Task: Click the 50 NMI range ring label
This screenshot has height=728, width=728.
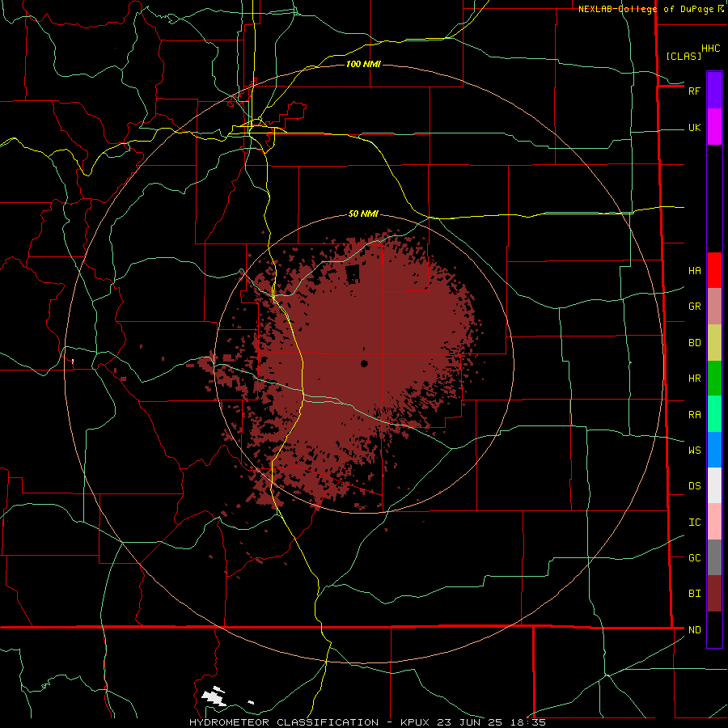Action: tap(363, 214)
